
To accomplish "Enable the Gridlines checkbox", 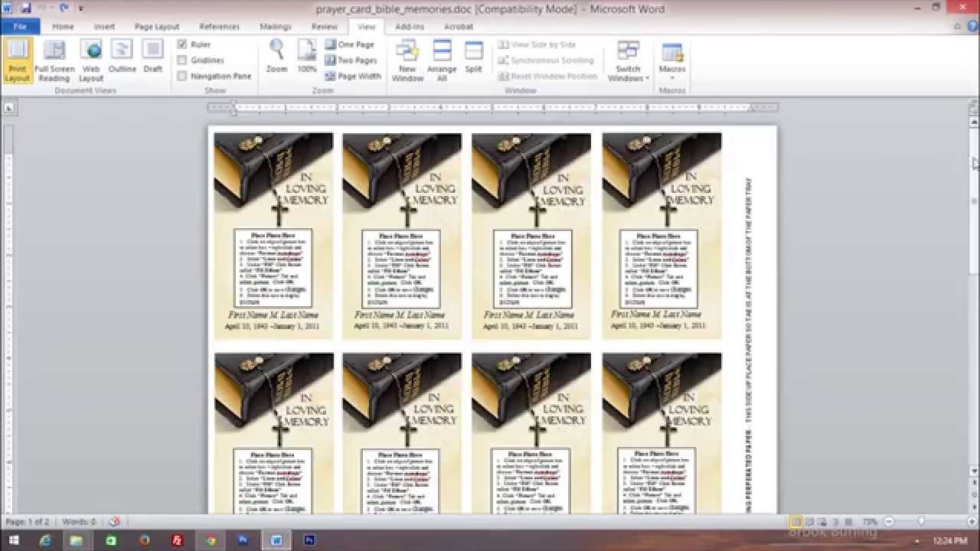I will pos(182,60).
